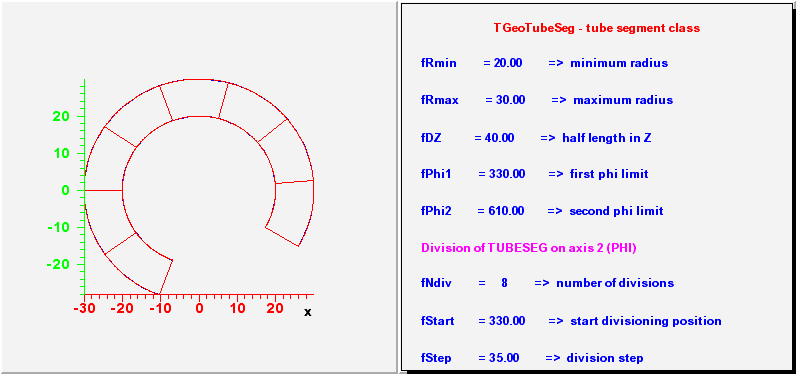
Task: Select the fPhi2 second phi limit text
Action: click(542, 211)
